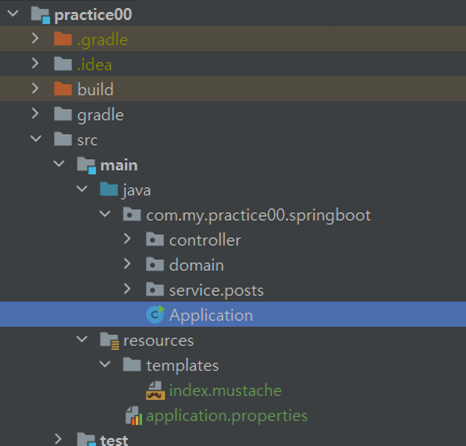
Task: Click the .idea folder icon
Action: pyautogui.click(x=63, y=64)
